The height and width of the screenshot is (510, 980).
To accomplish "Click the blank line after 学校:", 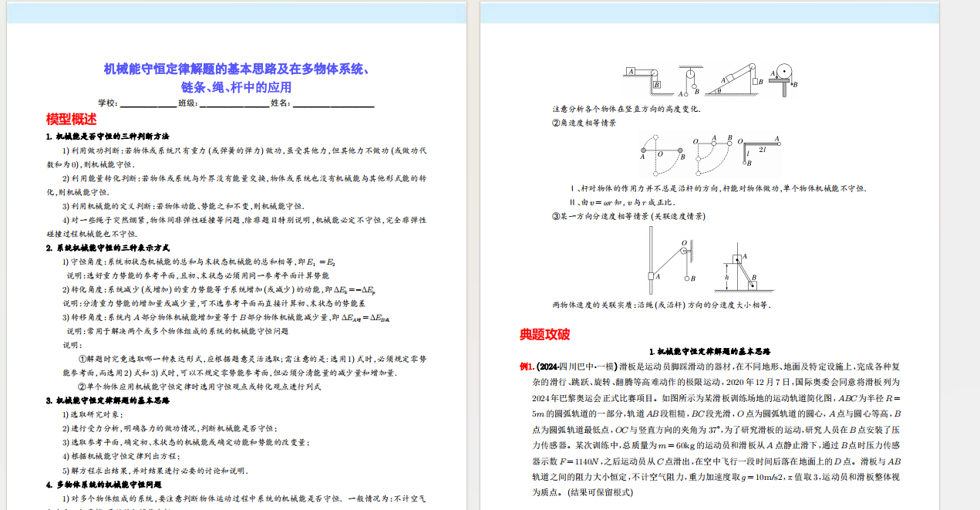I will [148, 103].
